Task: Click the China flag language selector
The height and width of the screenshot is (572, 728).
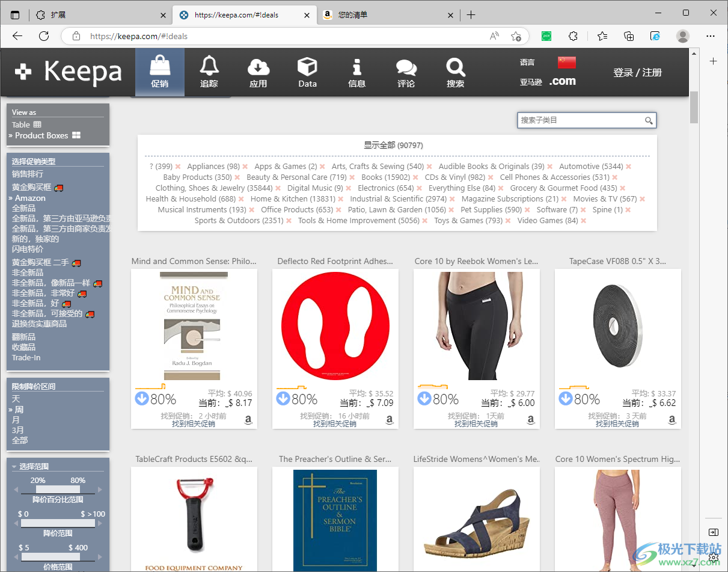Action: (x=566, y=62)
